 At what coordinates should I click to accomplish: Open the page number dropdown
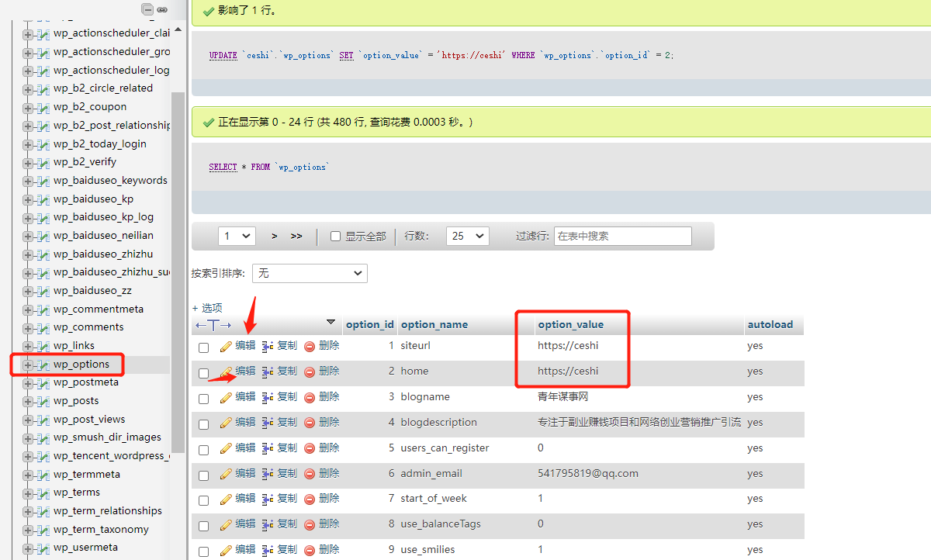point(237,236)
